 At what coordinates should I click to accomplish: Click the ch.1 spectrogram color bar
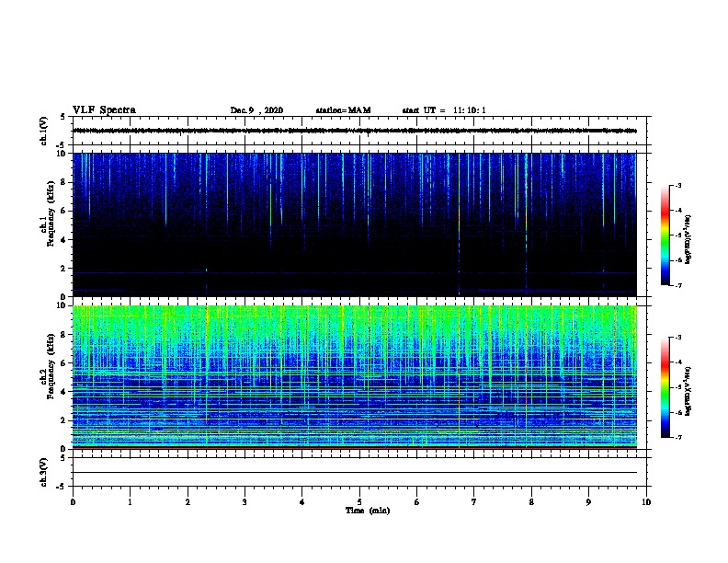[x=665, y=236]
